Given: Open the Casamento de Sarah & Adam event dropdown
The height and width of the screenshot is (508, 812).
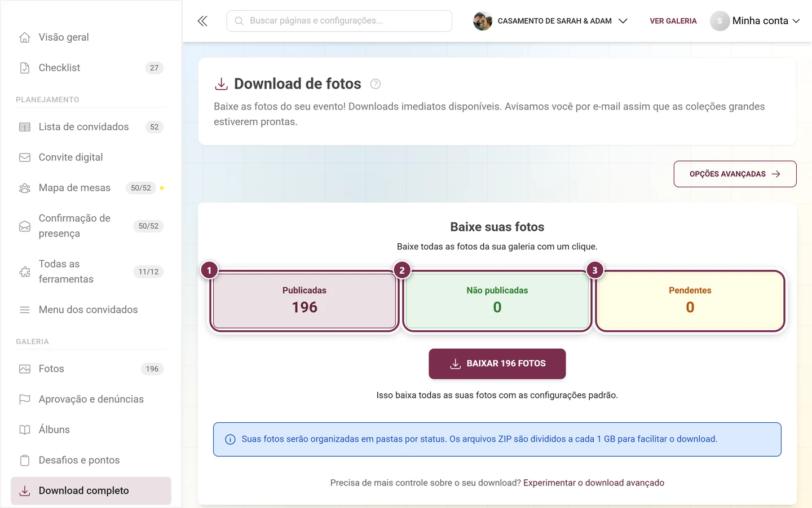Looking at the screenshot, I should click(550, 21).
